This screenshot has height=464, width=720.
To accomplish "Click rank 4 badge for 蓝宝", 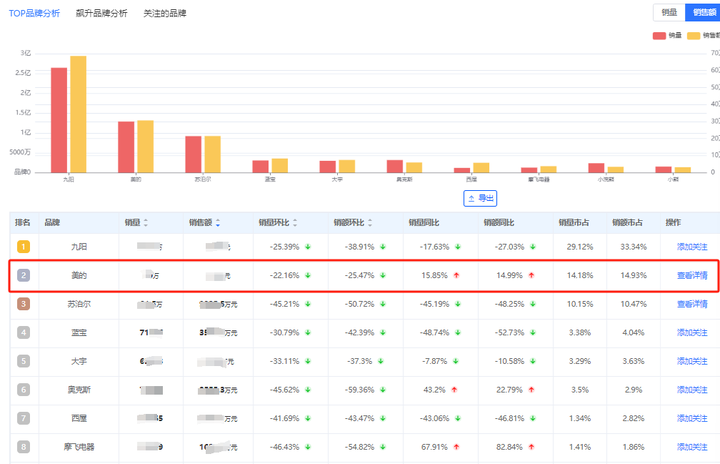I will pos(23,333).
